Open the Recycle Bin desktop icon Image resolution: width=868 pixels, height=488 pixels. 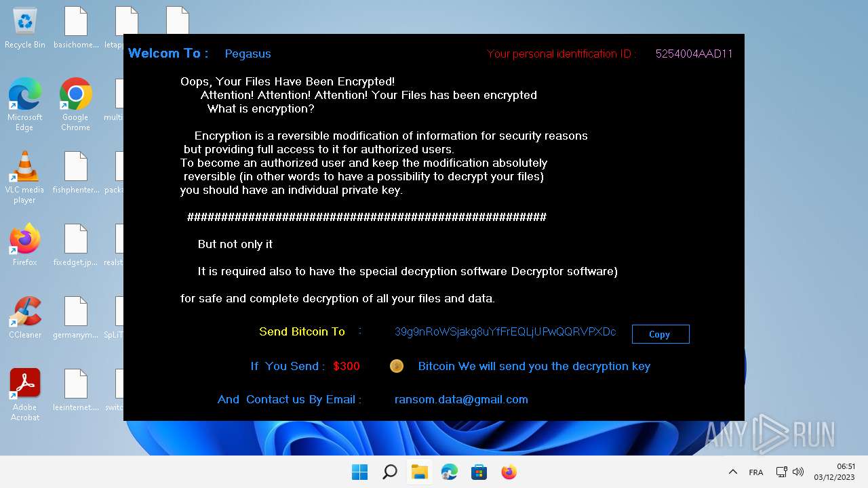[25, 28]
